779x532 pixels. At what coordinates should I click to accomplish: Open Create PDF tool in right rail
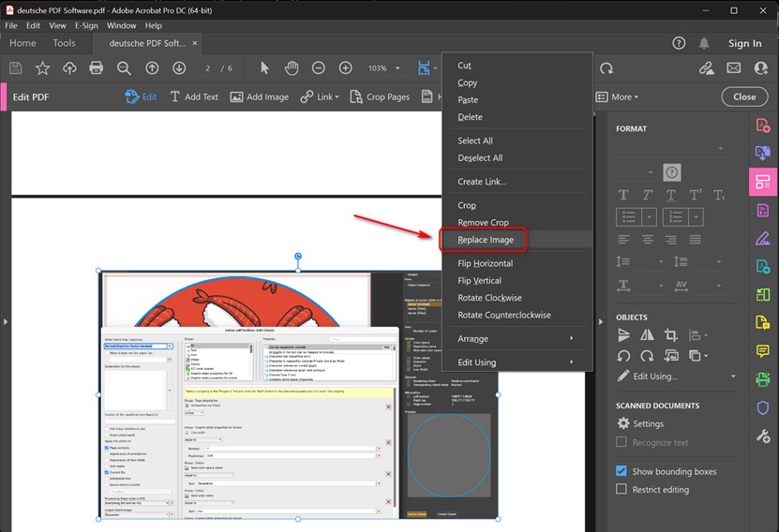[763, 126]
